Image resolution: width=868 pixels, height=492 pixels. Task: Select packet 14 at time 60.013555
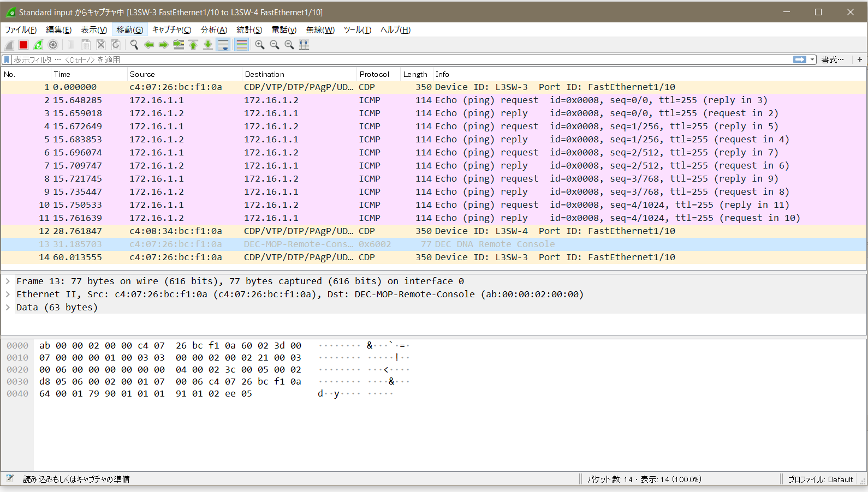click(x=433, y=257)
